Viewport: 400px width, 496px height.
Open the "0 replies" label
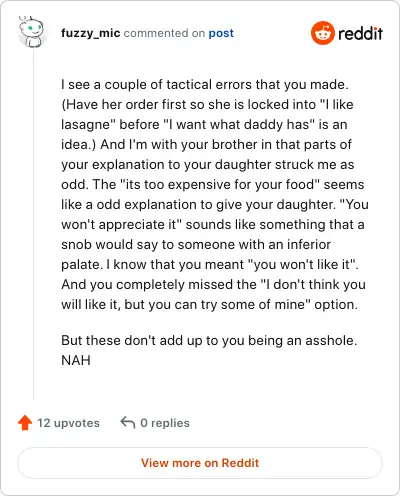coord(165,423)
